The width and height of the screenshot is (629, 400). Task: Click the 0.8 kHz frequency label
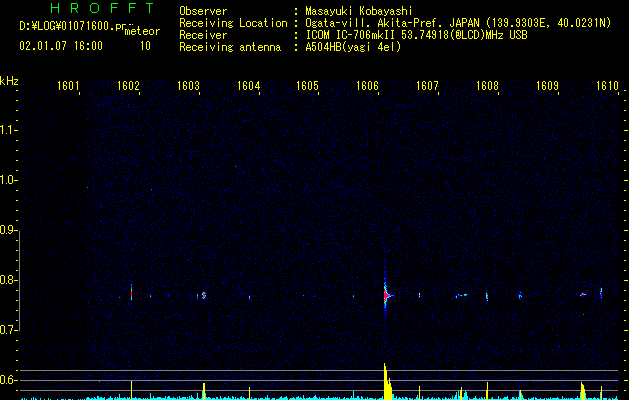[x=8, y=280]
